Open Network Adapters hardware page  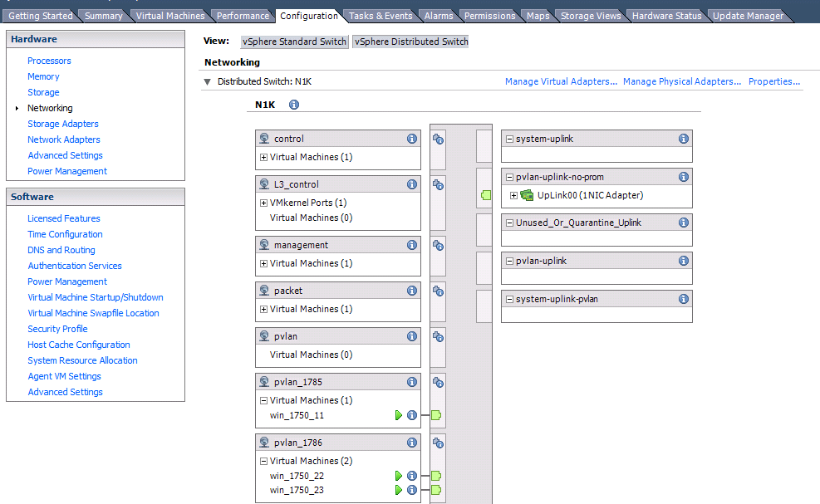(64, 139)
